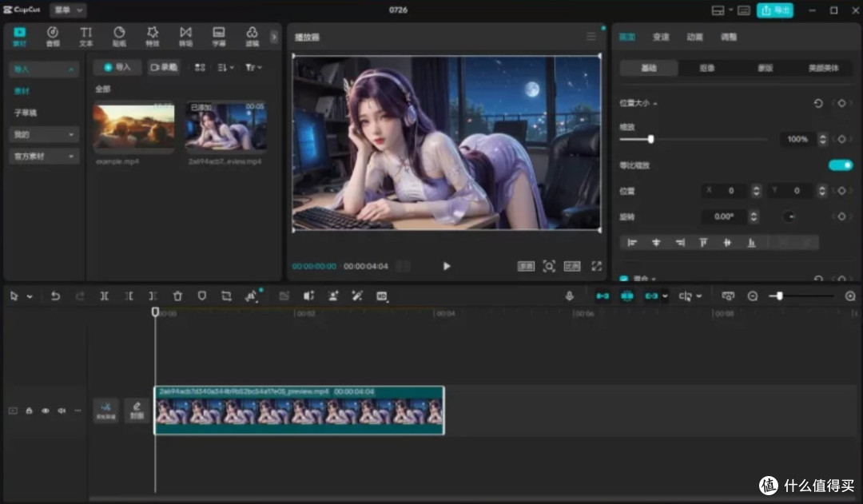Image resolution: width=863 pixels, height=504 pixels.
Task: Click the undo arrow in timeline toolbar
Action: click(x=56, y=296)
